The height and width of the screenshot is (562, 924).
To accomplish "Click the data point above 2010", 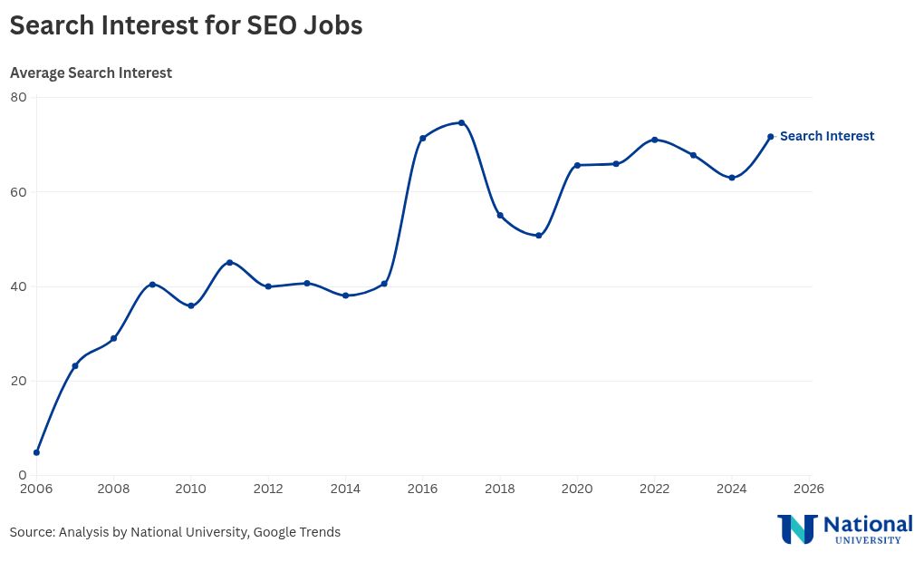I will [x=191, y=305].
